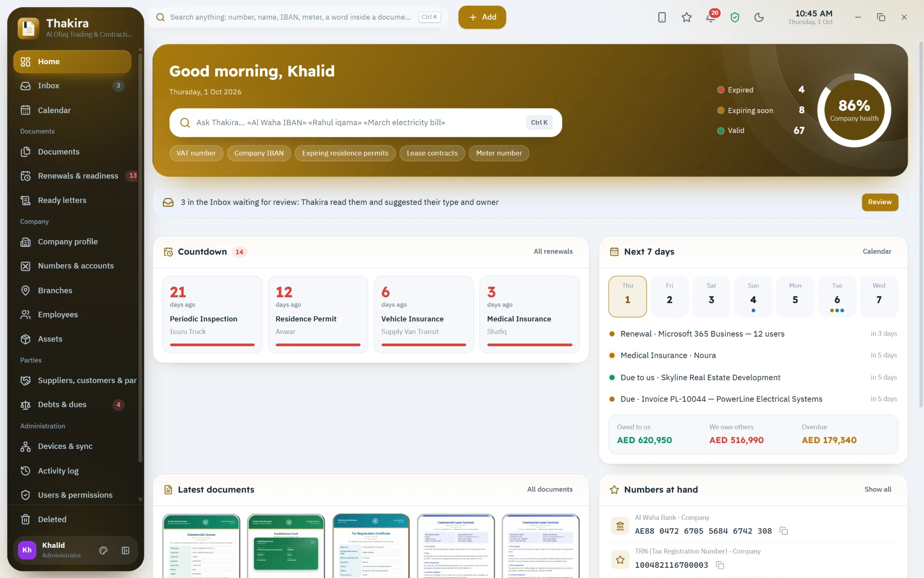The height and width of the screenshot is (578, 924).
Task: Select Tue 6 in the week strip
Action: pyautogui.click(x=837, y=296)
